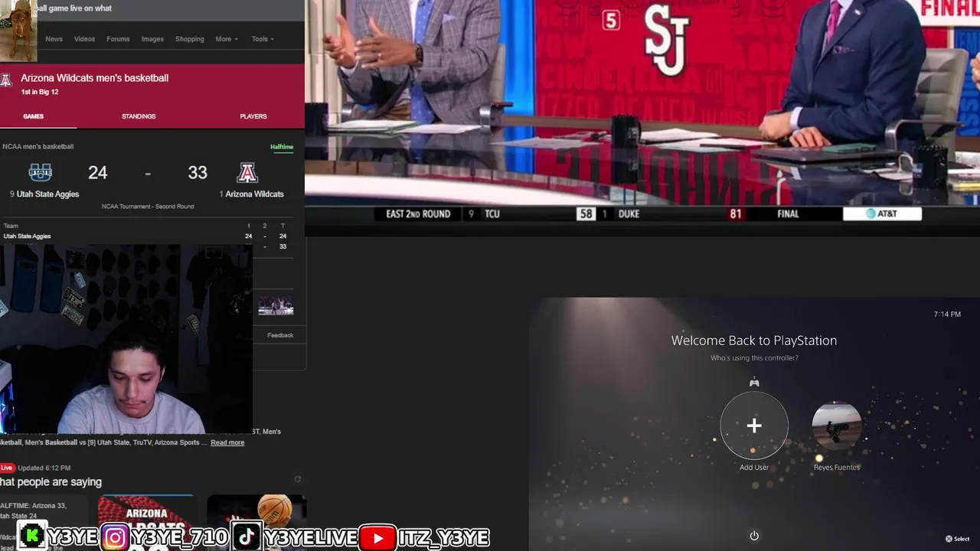The width and height of the screenshot is (980, 551).
Task: Click the Select button hint on PlayStation
Action: coord(957,539)
